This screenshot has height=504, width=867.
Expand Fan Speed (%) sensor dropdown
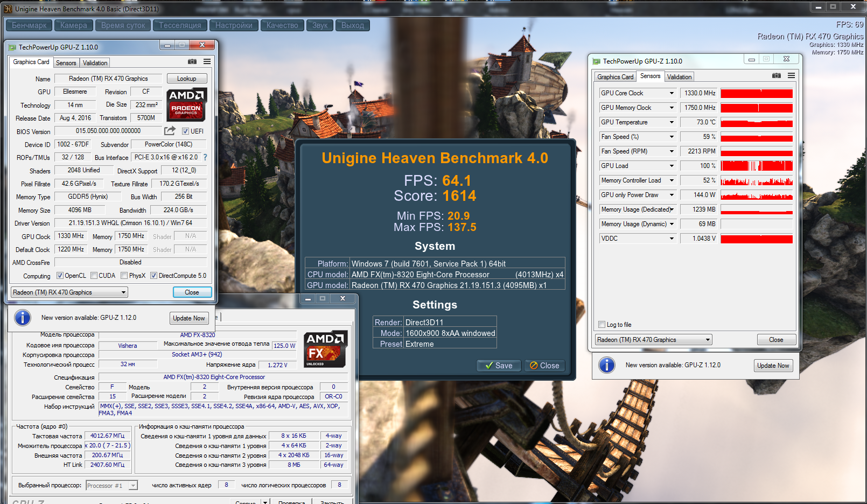[x=672, y=137]
